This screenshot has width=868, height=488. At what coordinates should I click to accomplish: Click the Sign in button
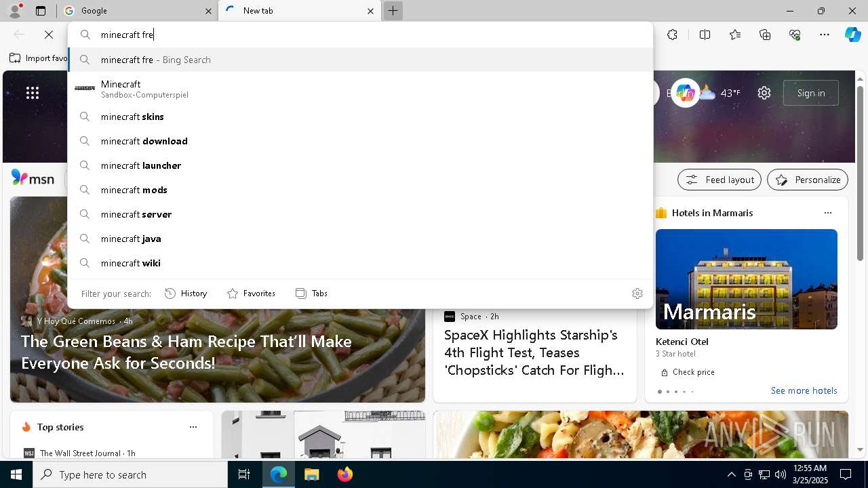811,93
